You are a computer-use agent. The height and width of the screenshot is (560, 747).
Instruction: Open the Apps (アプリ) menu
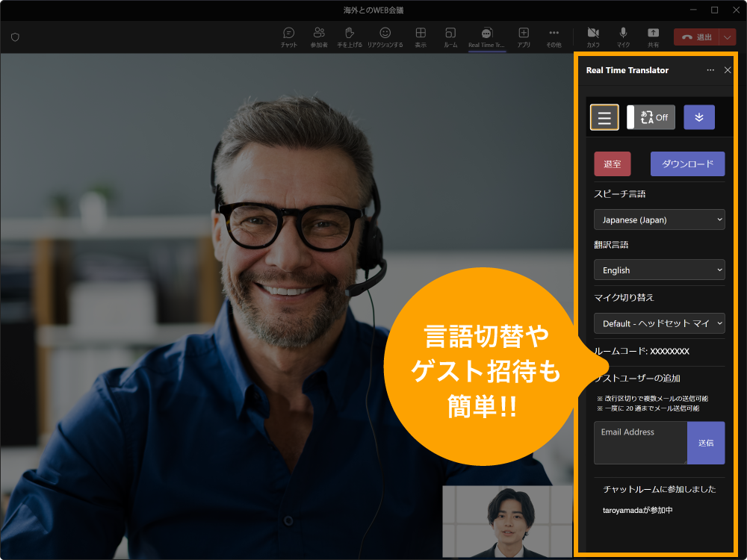tap(524, 37)
